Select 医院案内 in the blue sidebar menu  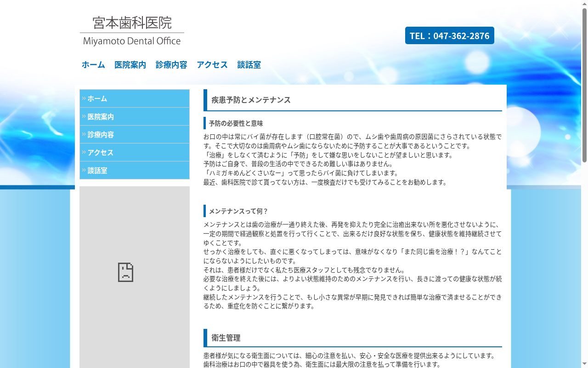(x=135, y=116)
